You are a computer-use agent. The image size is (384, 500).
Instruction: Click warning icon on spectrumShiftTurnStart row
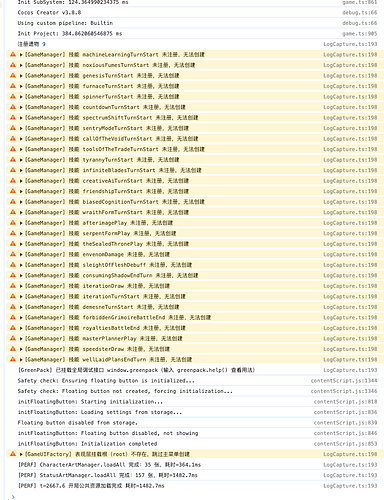point(13,117)
